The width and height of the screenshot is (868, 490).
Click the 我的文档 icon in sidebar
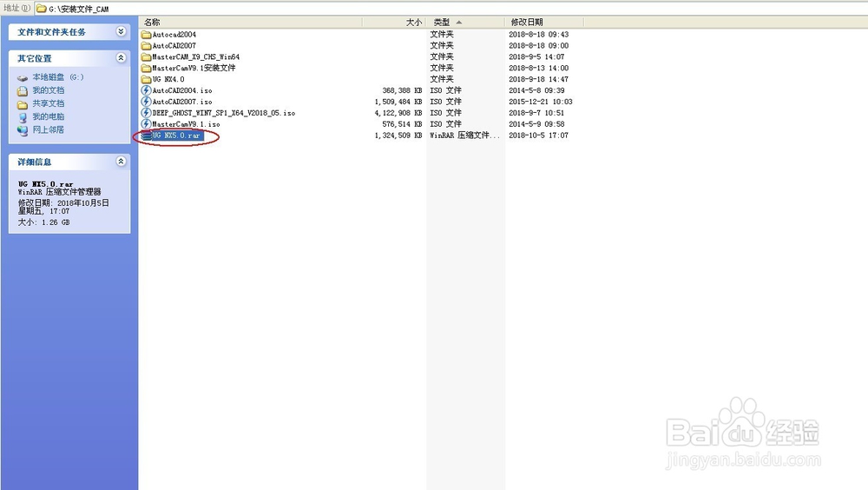pyautogui.click(x=23, y=90)
